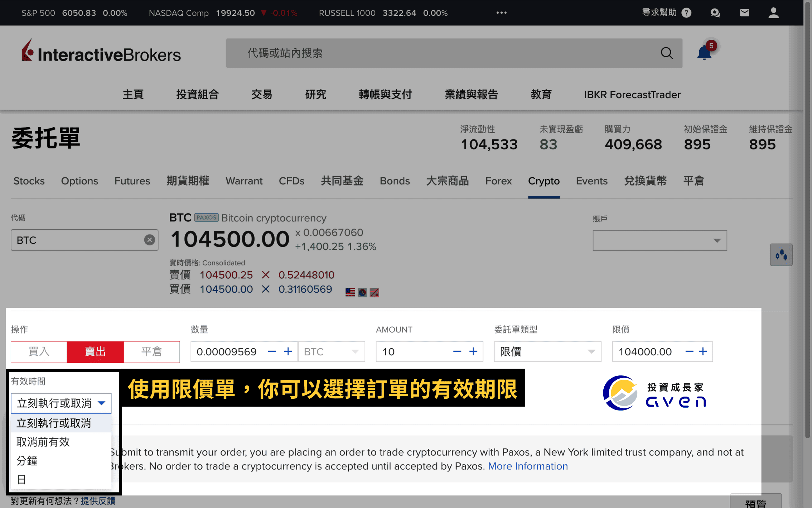This screenshot has height=508, width=812.
Task: Click the market depth scatter plot icon
Action: 782,255
